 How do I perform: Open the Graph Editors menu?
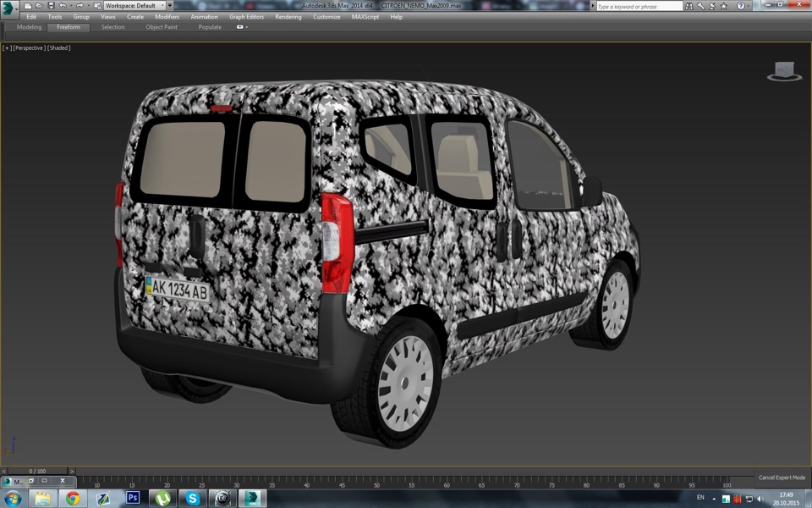[246, 17]
